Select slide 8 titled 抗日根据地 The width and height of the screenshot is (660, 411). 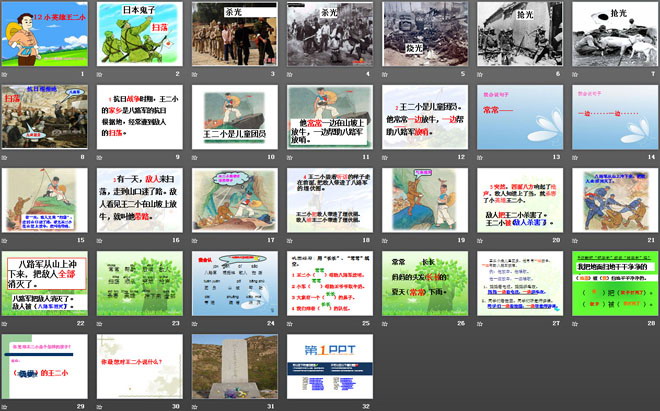pyautogui.click(x=45, y=117)
